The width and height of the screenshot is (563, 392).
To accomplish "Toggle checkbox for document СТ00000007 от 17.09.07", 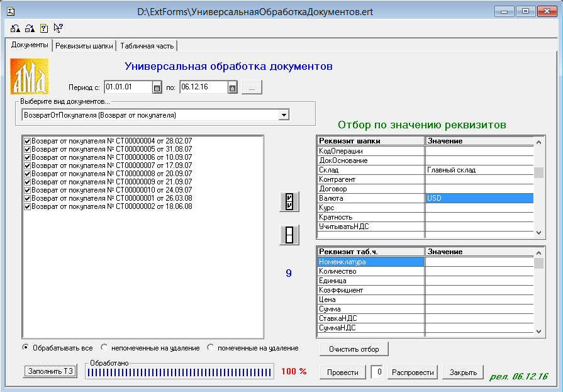I will tap(27, 165).
